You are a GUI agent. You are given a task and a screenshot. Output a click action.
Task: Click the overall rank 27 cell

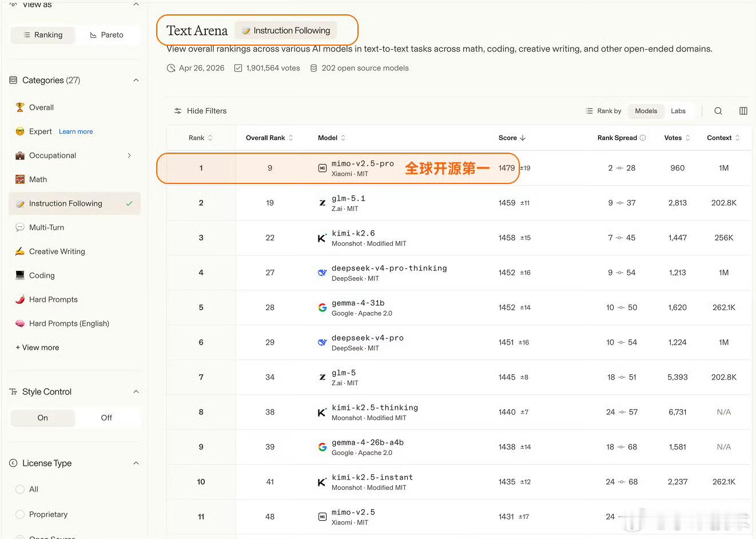coord(270,273)
